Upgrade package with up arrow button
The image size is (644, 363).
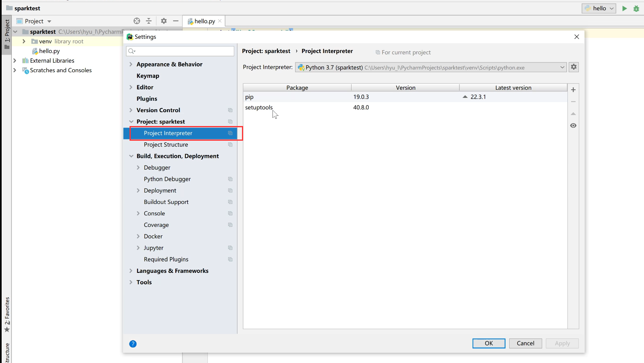click(573, 114)
